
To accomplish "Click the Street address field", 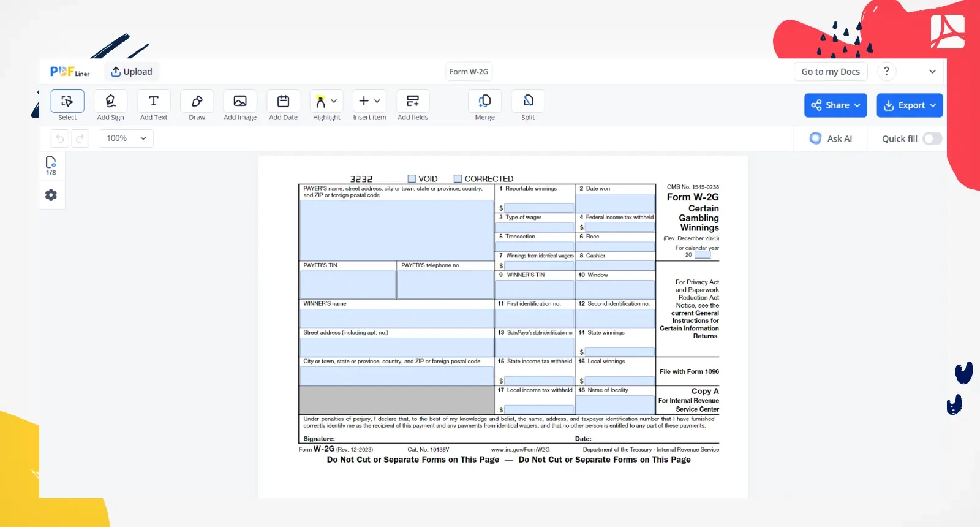I will tap(396, 347).
